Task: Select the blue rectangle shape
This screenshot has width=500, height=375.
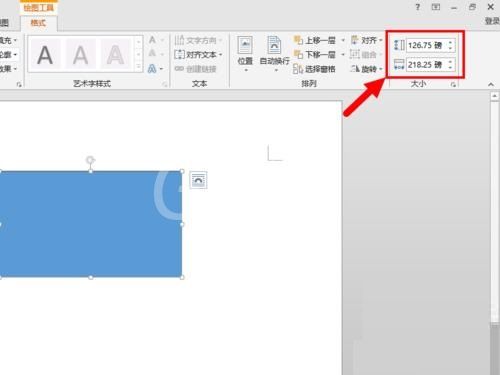Action: click(91, 224)
